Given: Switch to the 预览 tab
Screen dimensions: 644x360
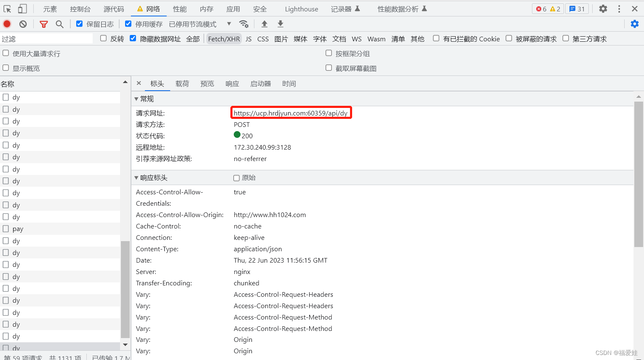Looking at the screenshot, I should tap(207, 83).
